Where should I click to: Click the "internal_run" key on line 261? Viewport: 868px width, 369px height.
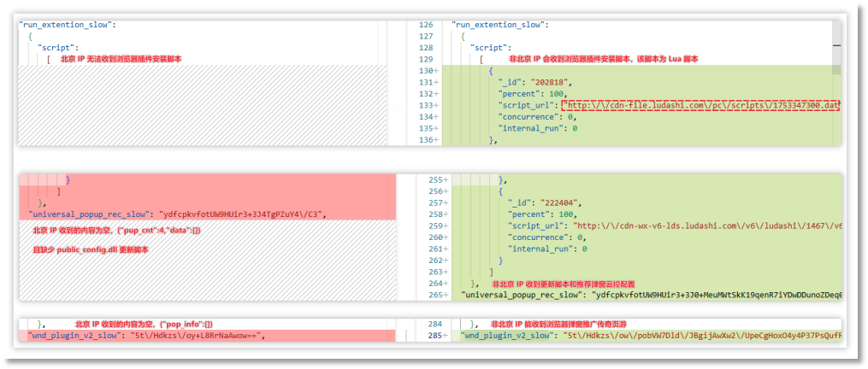(540, 249)
